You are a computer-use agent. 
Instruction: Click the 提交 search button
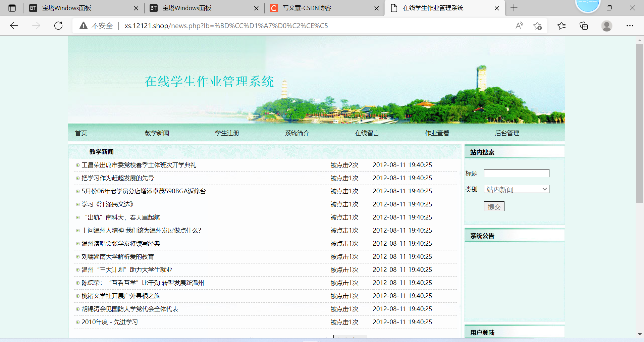click(x=494, y=206)
